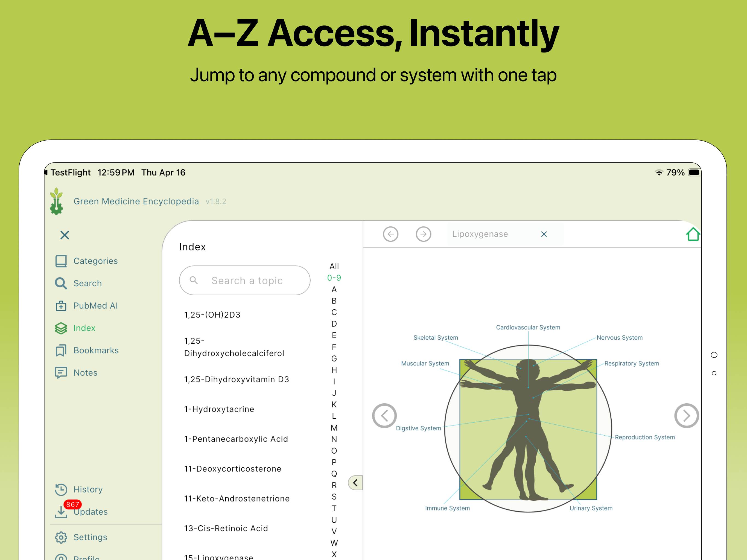Image resolution: width=747 pixels, height=560 pixels.
Task: Go forward with the right arrow circle
Action: point(423,234)
